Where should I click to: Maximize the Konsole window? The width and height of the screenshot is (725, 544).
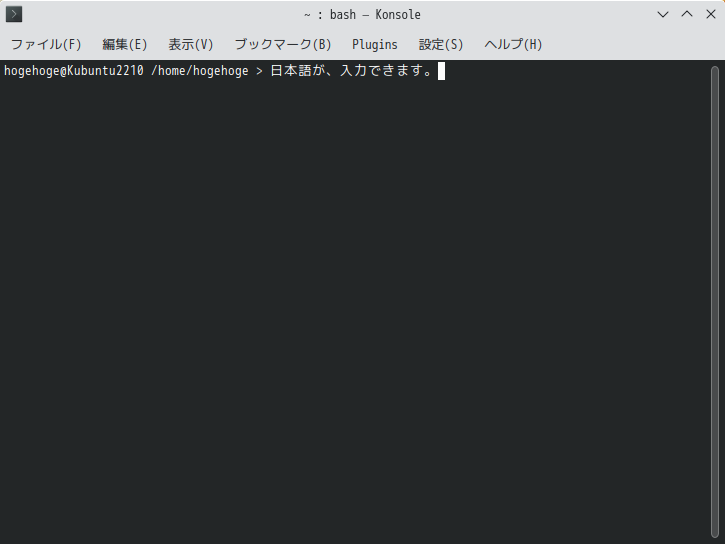click(687, 14)
